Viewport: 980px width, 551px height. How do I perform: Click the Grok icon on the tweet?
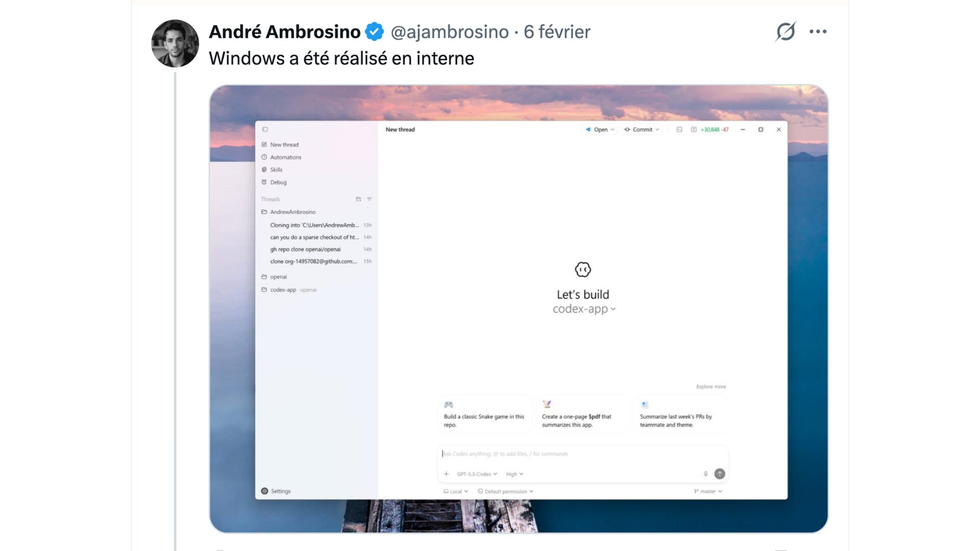(x=785, y=32)
